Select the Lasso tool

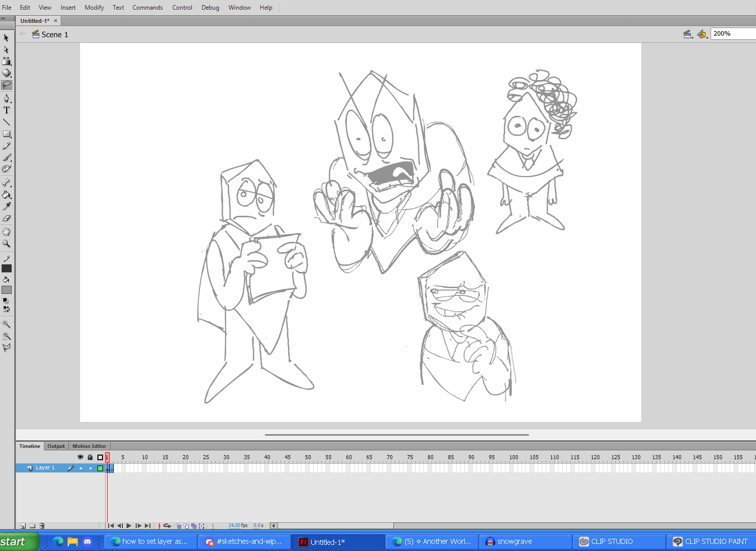coord(7,85)
